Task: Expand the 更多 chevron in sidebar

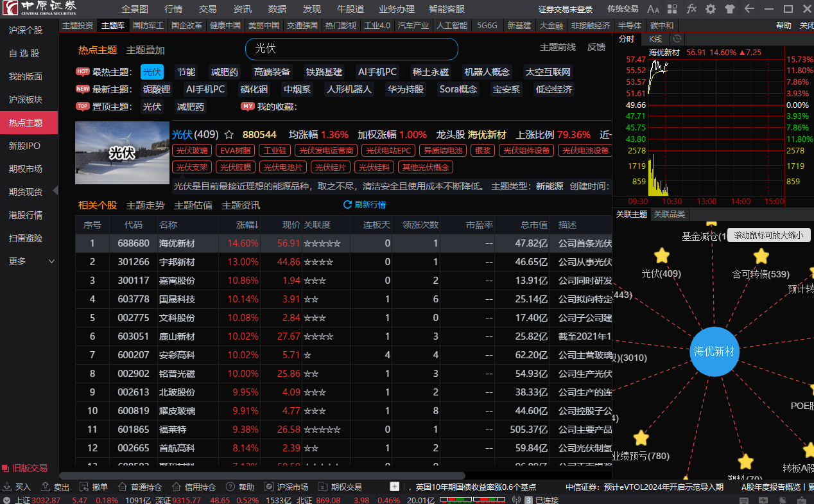Action: pyautogui.click(x=51, y=261)
